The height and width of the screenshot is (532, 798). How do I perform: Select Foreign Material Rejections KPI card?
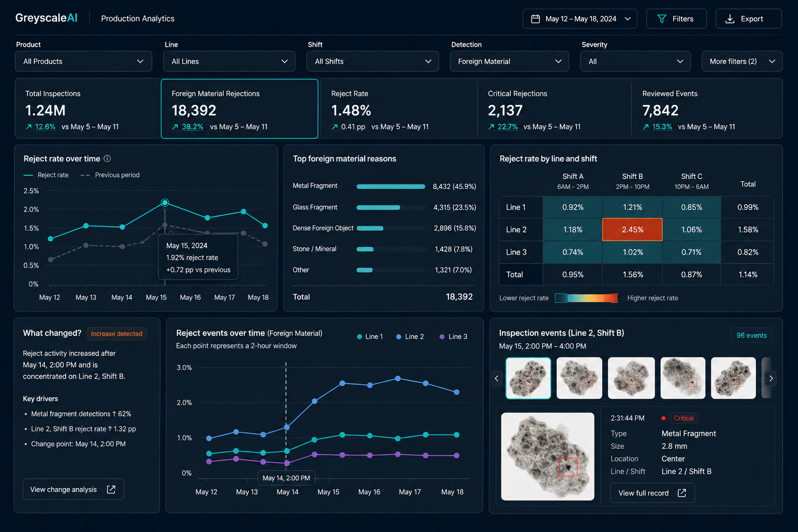[240, 109]
